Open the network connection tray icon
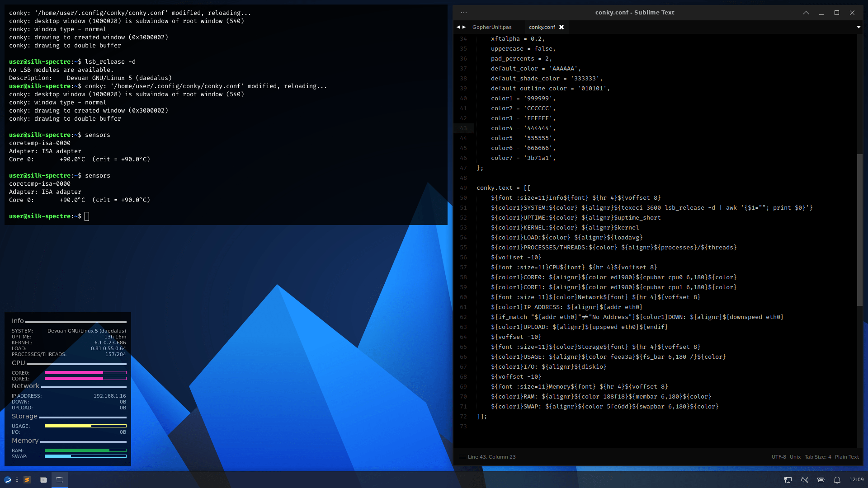Screen dimensions: 868x488 (788, 480)
